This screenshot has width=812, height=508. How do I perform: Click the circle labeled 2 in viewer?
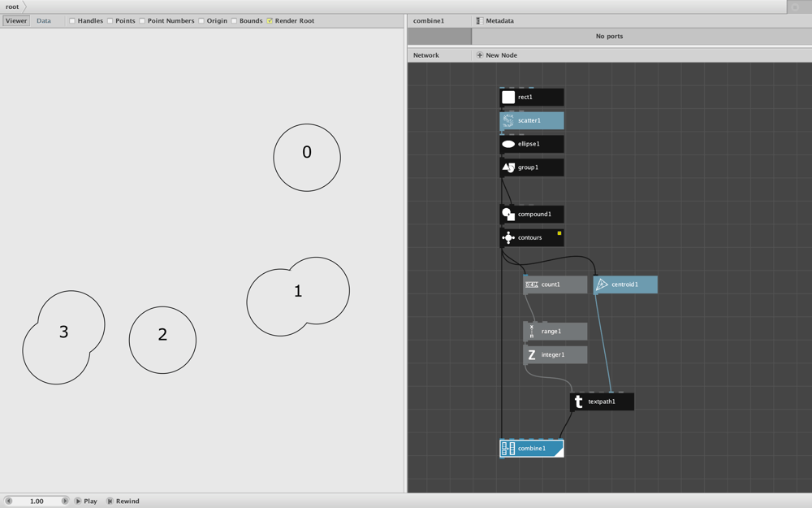[x=162, y=340]
